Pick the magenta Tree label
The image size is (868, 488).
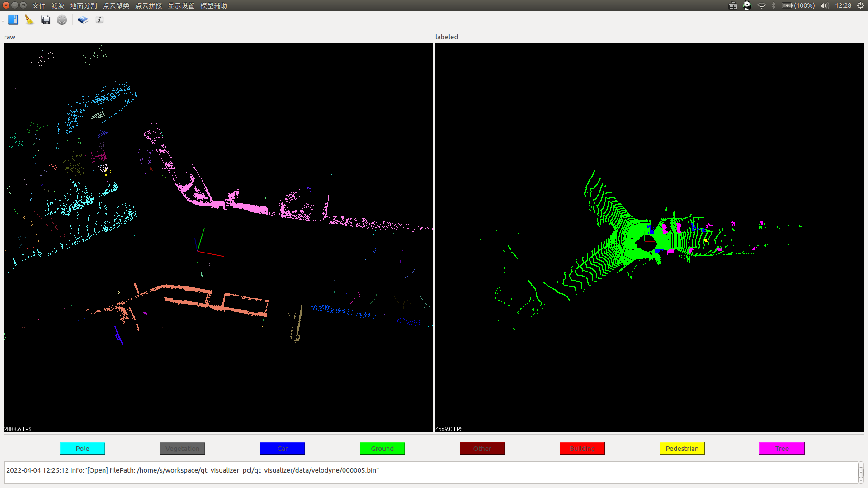click(782, 448)
